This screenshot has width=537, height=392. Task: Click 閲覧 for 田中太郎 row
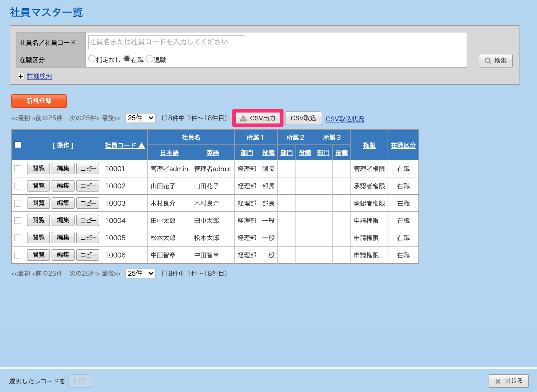click(38, 220)
